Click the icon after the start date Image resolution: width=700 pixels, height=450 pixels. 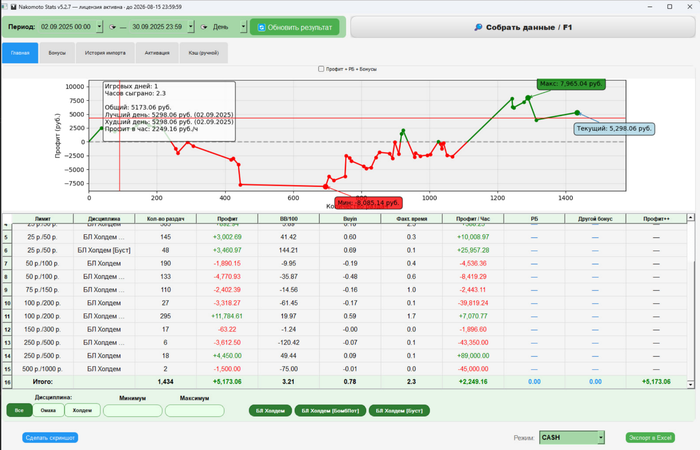[112, 27]
